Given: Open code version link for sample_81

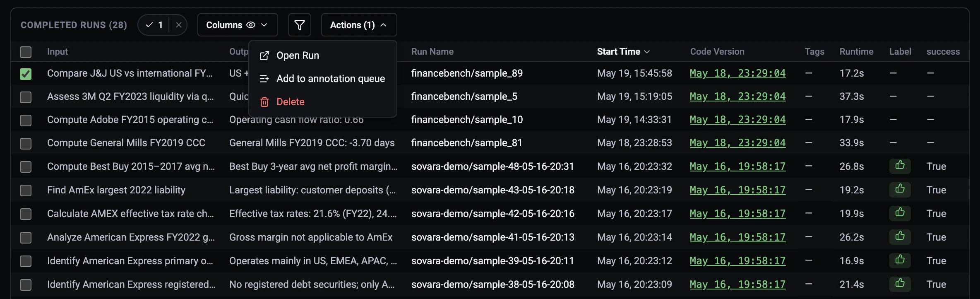Looking at the screenshot, I should tap(737, 143).
